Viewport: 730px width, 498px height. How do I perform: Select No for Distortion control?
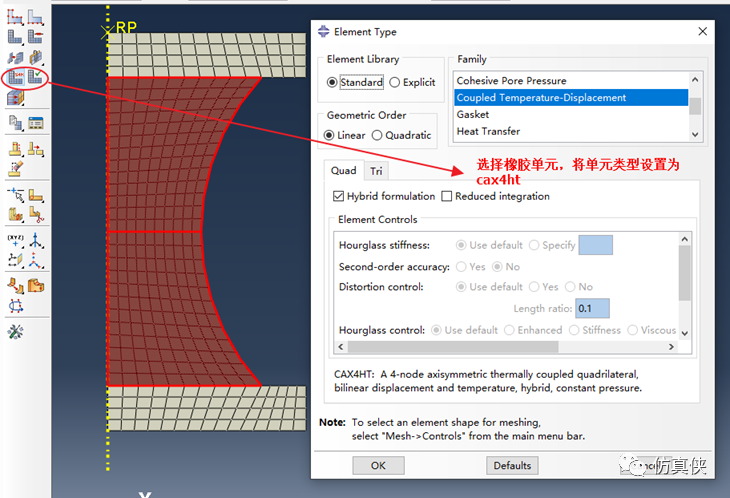point(570,287)
